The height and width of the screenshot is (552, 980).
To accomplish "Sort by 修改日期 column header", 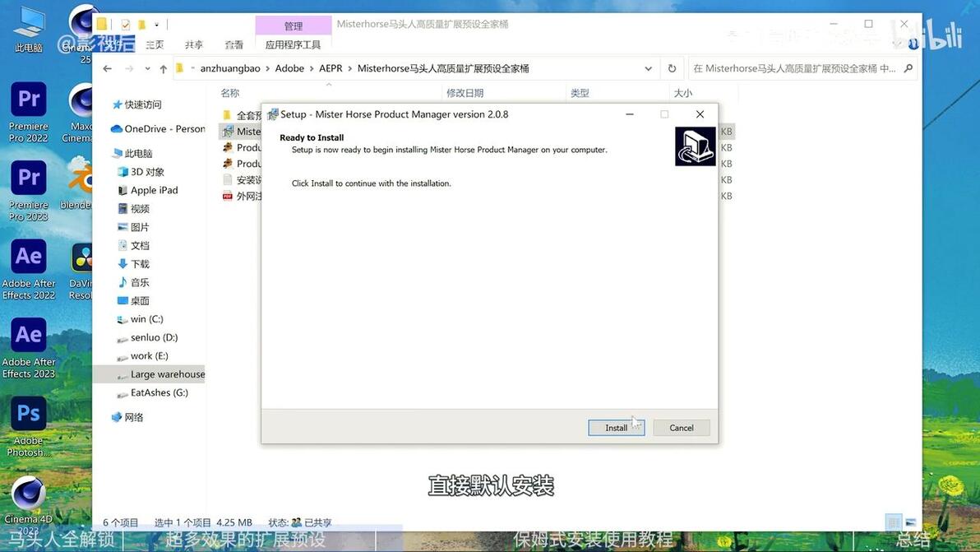I will [x=465, y=93].
